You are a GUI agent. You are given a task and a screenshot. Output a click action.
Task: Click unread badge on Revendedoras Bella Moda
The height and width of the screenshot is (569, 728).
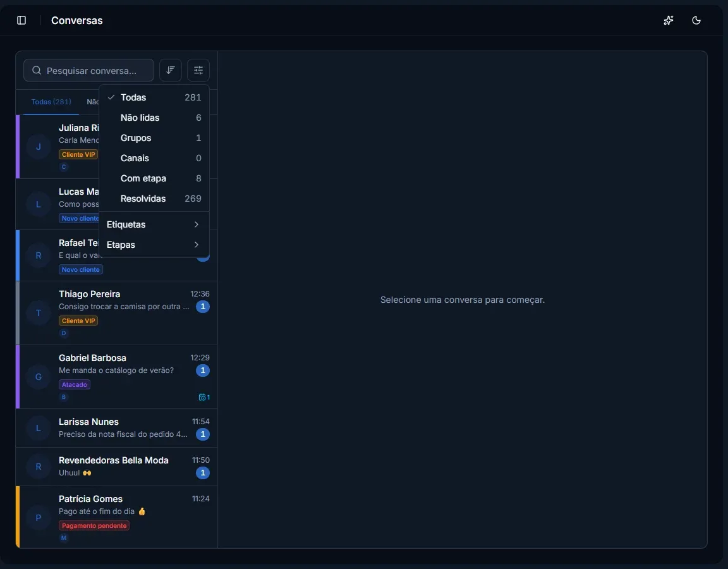[x=202, y=473]
